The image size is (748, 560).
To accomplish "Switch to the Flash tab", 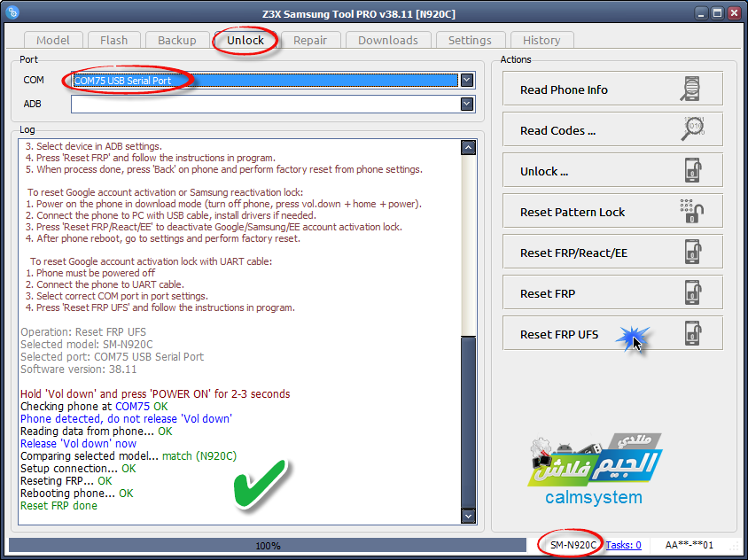I will click(x=113, y=40).
